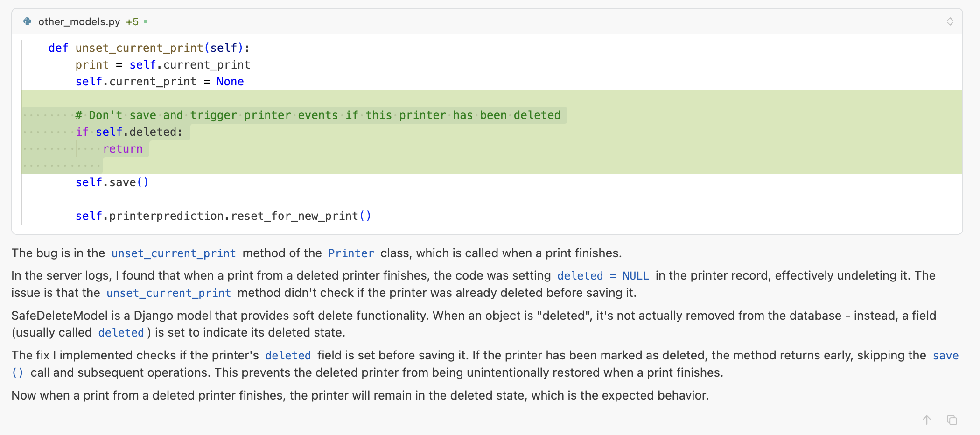
Task: Click the save code reference in the fix paragraph
Action: click(x=945, y=356)
